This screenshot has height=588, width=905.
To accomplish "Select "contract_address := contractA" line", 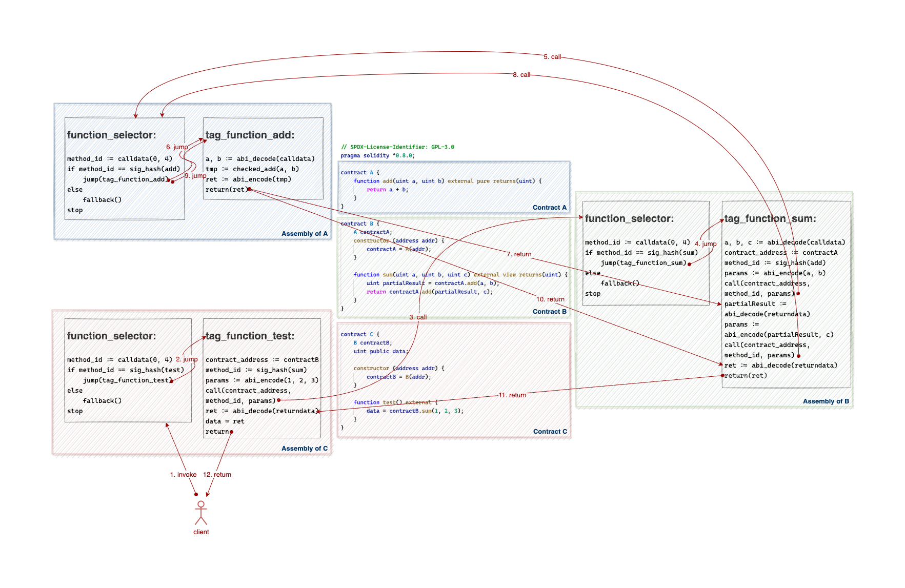I will (781, 253).
